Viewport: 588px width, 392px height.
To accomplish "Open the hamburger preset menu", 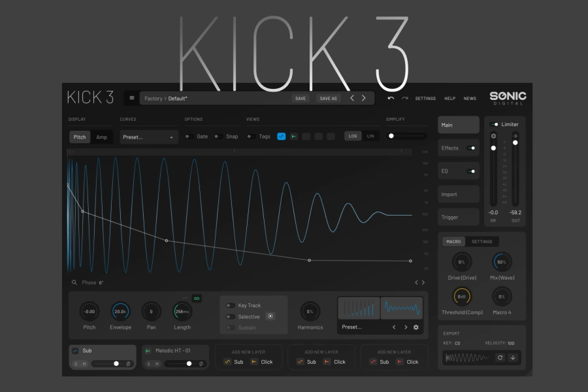I will click(x=131, y=98).
